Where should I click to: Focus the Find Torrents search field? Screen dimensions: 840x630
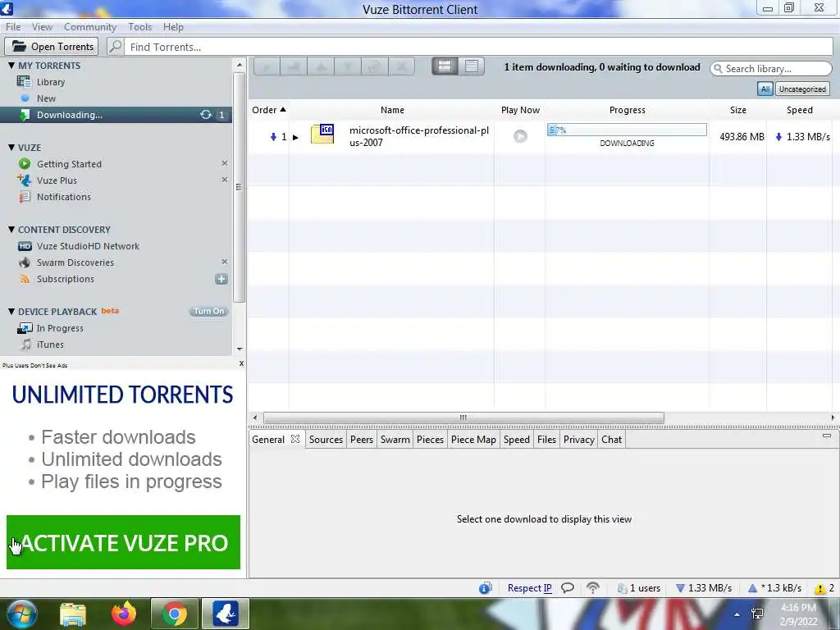[x=479, y=47]
